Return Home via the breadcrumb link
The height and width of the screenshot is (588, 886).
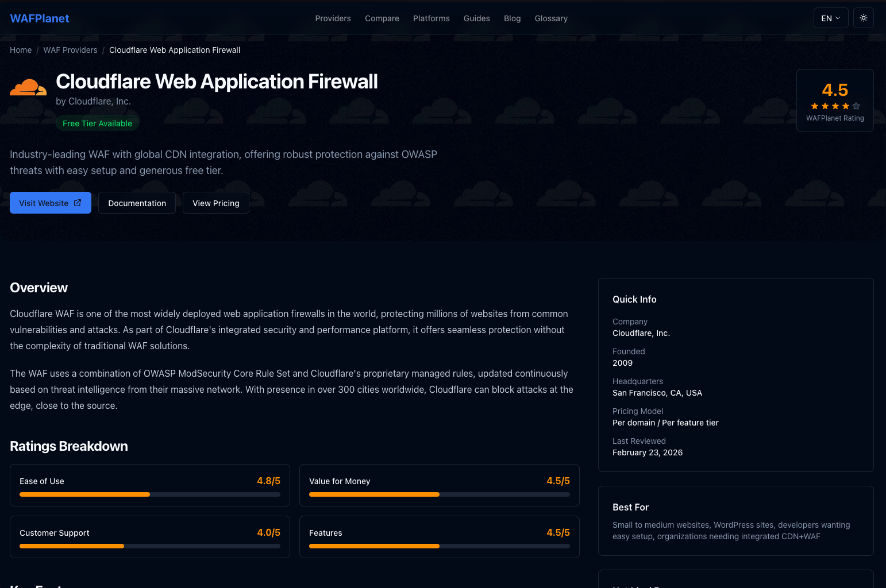click(x=21, y=50)
